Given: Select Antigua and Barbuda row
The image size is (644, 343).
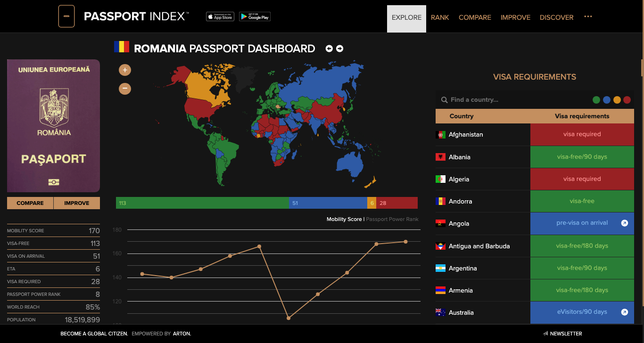Looking at the screenshot, I should [x=535, y=246].
